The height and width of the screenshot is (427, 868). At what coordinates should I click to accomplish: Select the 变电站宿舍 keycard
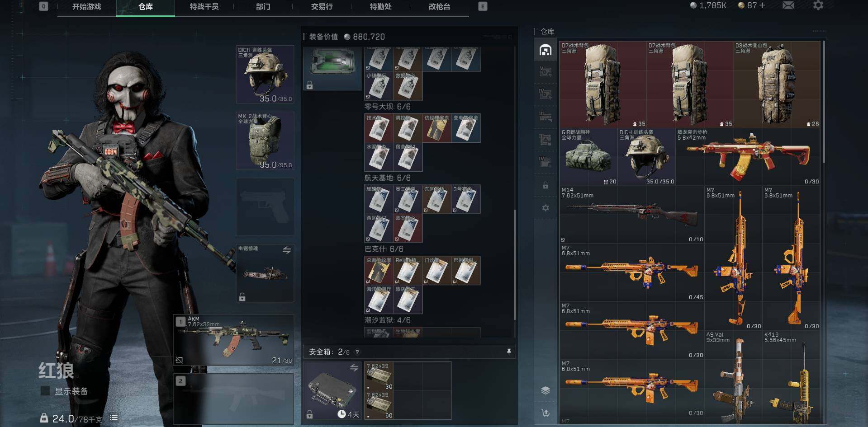(x=466, y=128)
